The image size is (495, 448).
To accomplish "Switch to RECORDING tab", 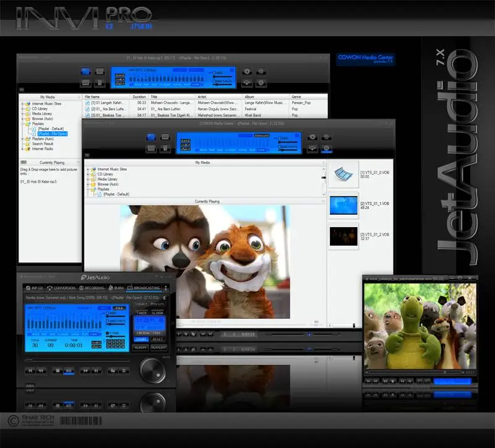I will (92, 288).
